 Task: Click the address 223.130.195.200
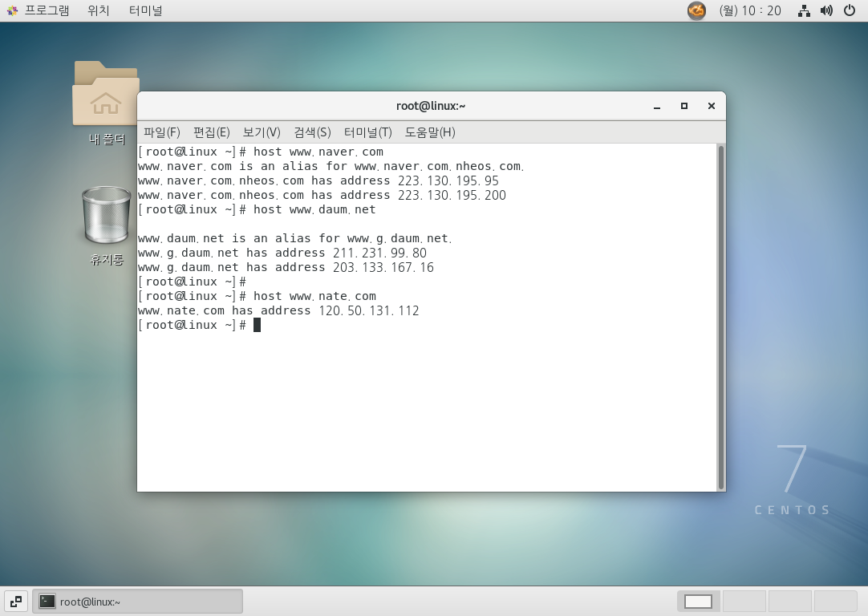click(452, 195)
